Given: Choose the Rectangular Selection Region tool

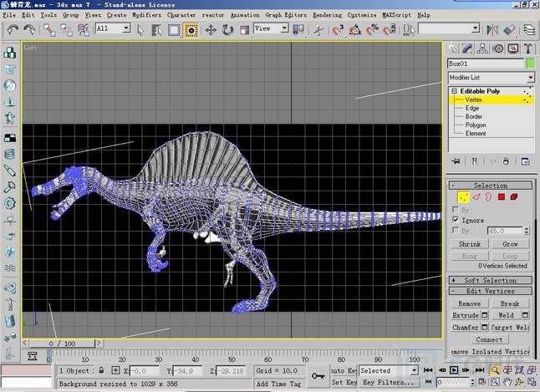Looking at the screenshot, I should pyautogui.click(x=174, y=30).
